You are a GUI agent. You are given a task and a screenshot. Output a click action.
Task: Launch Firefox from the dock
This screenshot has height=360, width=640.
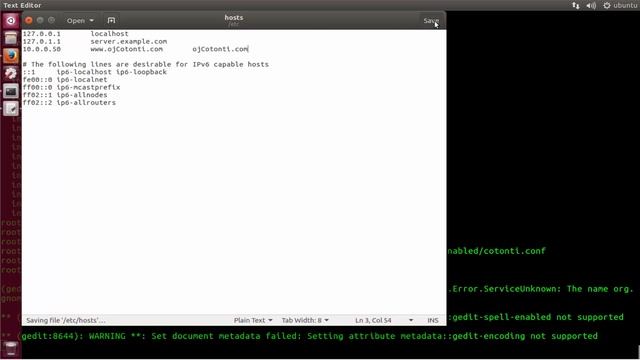click(x=11, y=56)
